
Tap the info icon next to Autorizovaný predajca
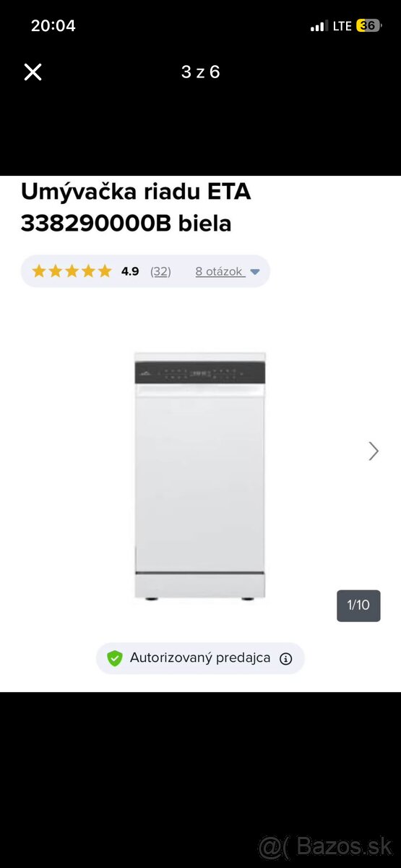pos(285,658)
